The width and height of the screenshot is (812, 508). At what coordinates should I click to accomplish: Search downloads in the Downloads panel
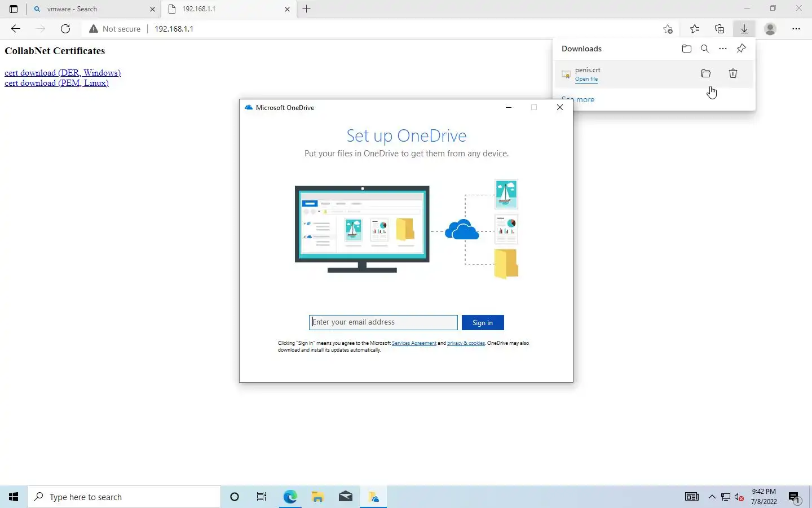[x=705, y=49]
